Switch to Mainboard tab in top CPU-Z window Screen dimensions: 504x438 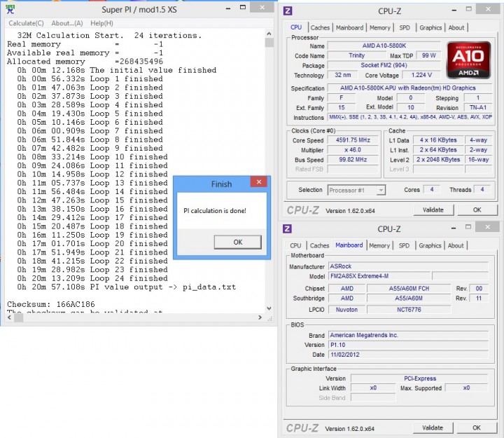click(350, 27)
